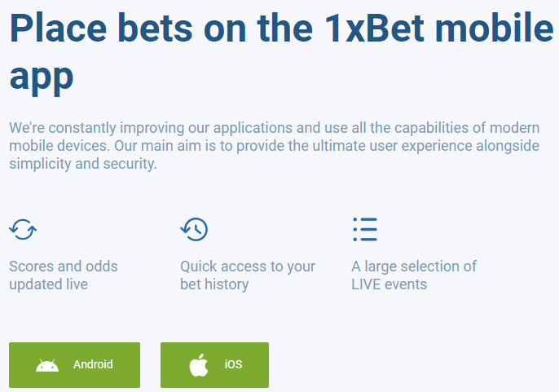
Task: Click 'LIVE events' under the list icon
Action: click(x=389, y=284)
